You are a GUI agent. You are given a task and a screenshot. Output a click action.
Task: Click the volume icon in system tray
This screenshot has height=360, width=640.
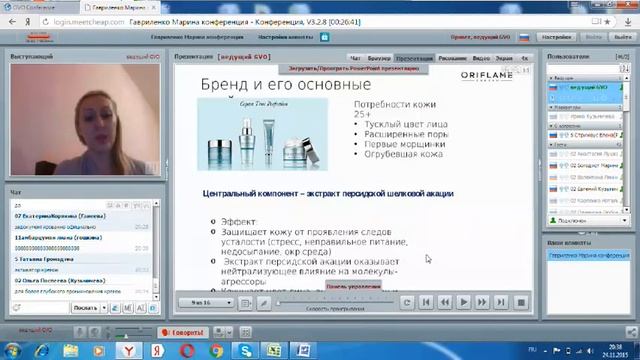point(589,351)
